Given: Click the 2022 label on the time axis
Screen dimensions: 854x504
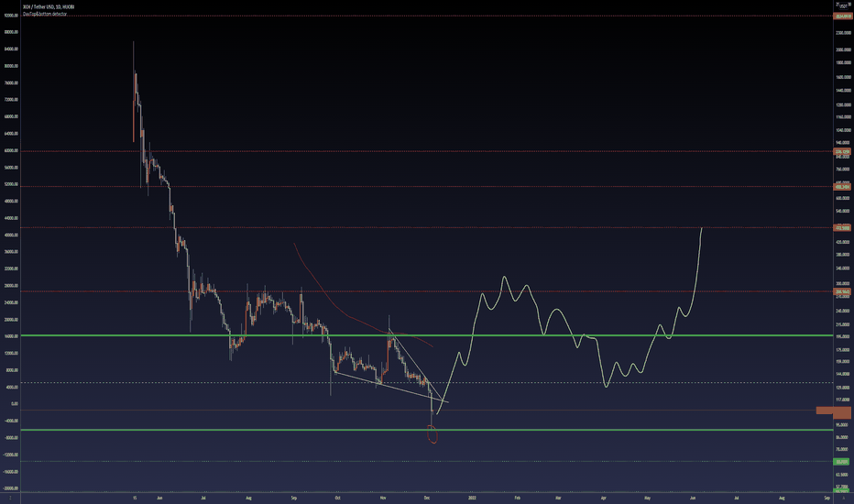Looking at the screenshot, I should pos(472,498).
